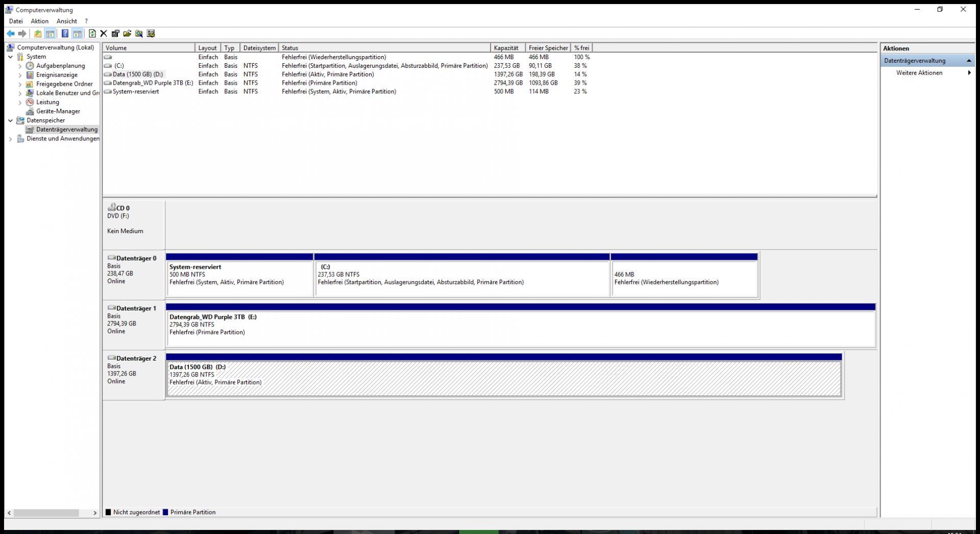Toggle the console tree show/hide toolbar icon
Screen dimensions: 980x534
[x=50, y=34]
